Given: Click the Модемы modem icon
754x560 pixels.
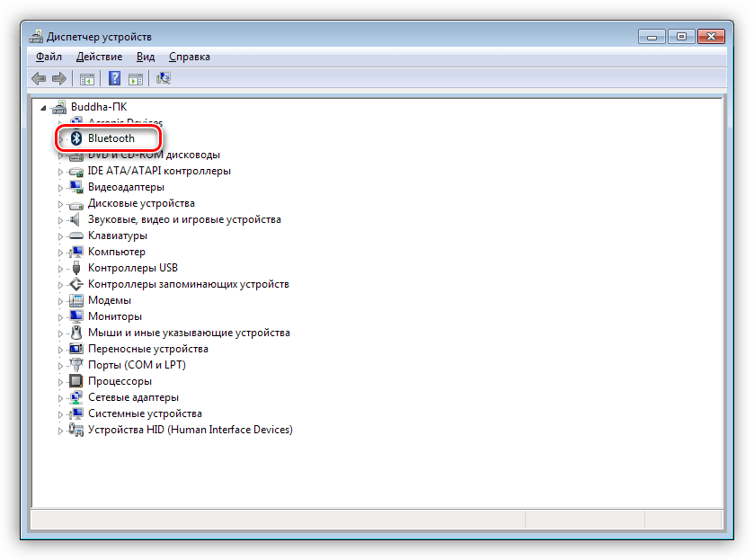Looking at the screenshot, I should (76, 300).
